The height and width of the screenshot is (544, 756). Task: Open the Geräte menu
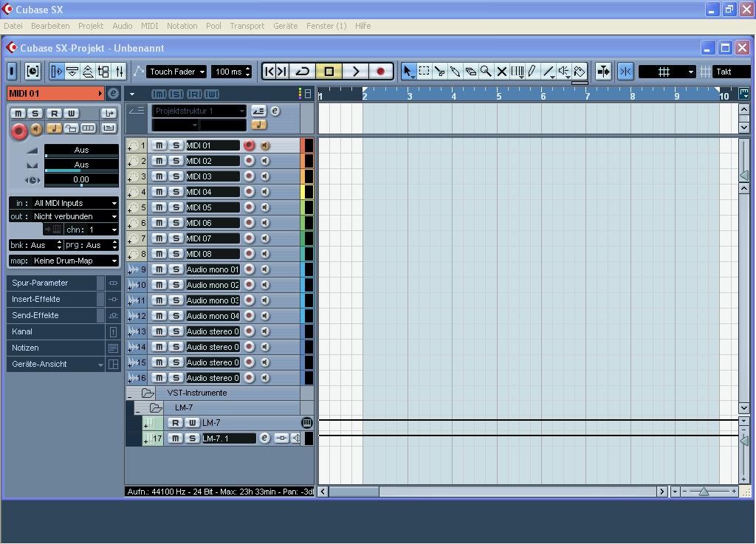286,26
